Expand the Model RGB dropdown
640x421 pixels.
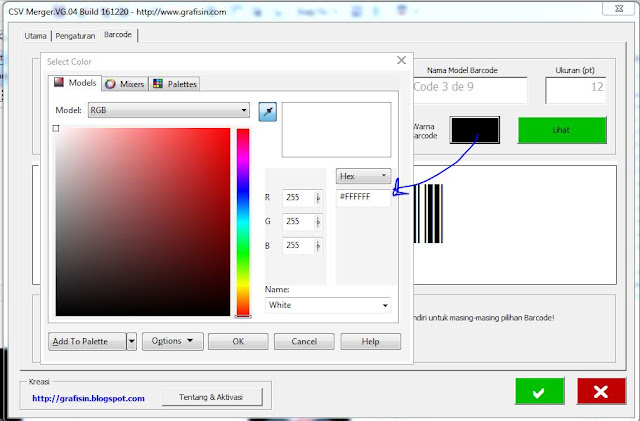pyautogui.click(x=169, y=110)
